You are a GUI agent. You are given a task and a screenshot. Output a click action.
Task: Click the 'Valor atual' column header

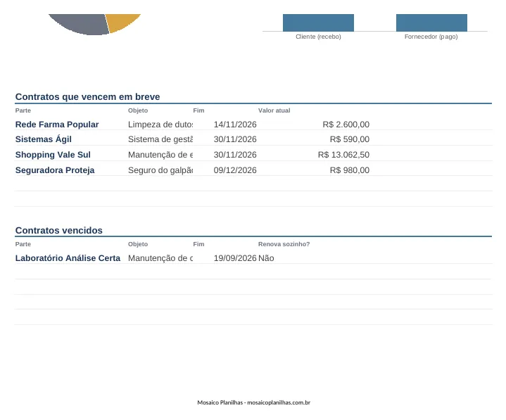click(x=274, y=110)
